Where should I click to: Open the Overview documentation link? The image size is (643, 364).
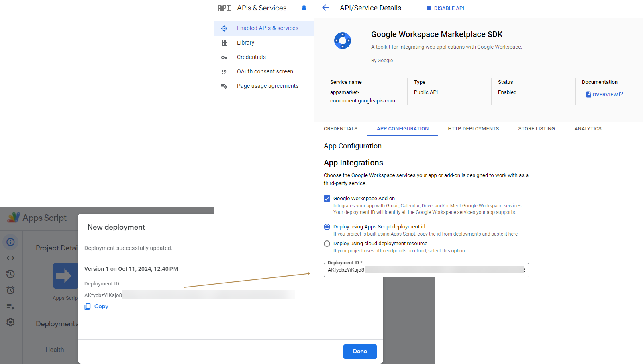605,95
